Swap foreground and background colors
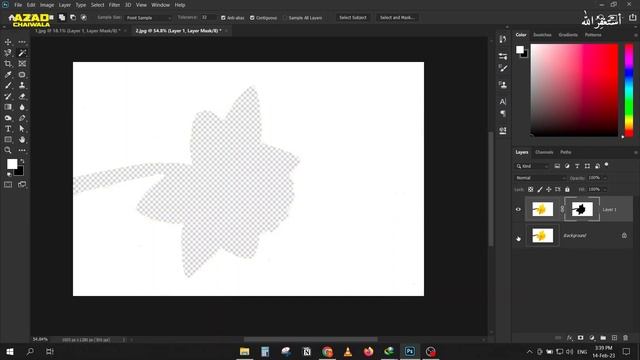The height and width of the screenshot is (360, 640). point(22,161)
